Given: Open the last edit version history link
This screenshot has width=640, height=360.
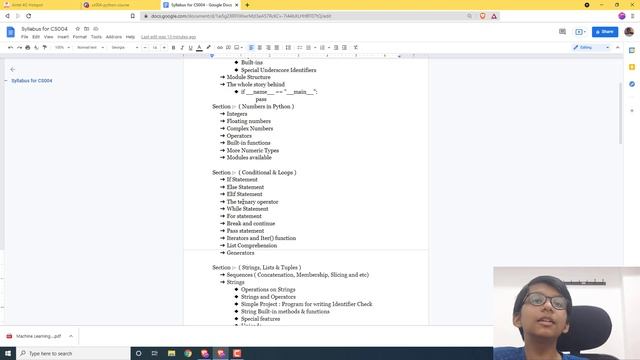Looking at the screenshot, I should click(x=168, y=37).
